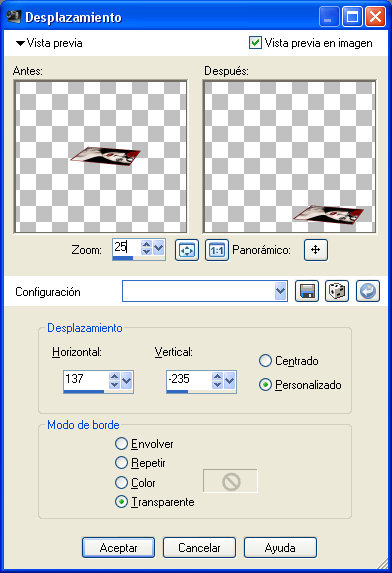Click the Ayuda button
The image size is (392, 573).
(280, 547)
